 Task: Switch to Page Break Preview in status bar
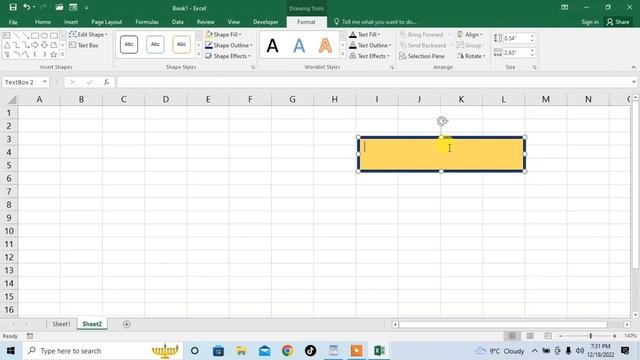coord(548,336)
